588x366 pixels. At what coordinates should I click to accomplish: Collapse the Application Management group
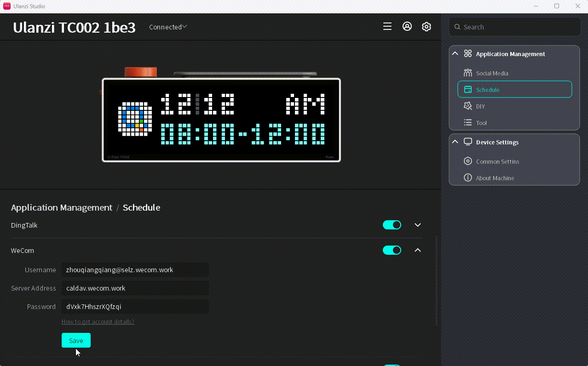point(455,54)
